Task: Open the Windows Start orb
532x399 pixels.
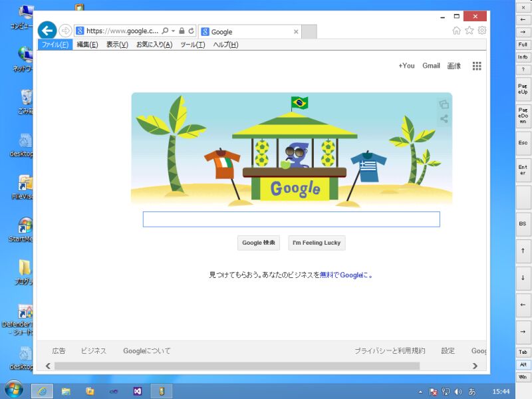Action: tap(14, 389)
